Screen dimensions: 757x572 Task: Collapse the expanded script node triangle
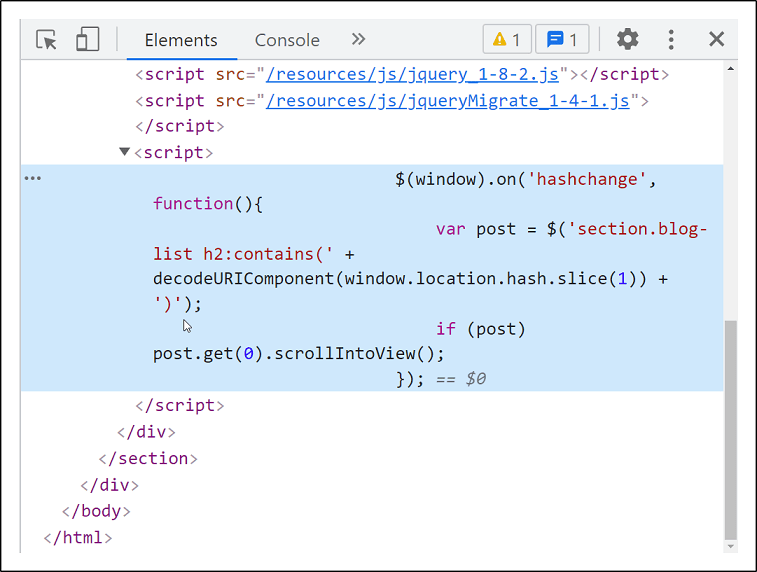[125, 152]
